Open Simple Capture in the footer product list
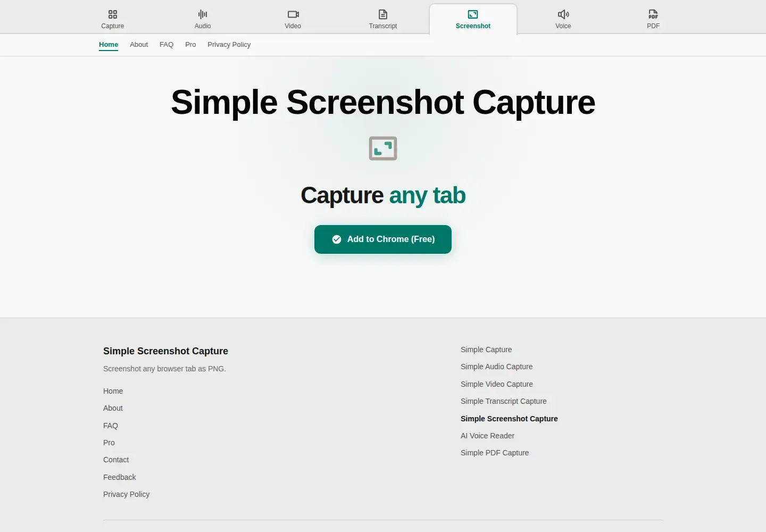The image size is (766, 532). pyautogui.click(x=486, y=350)
